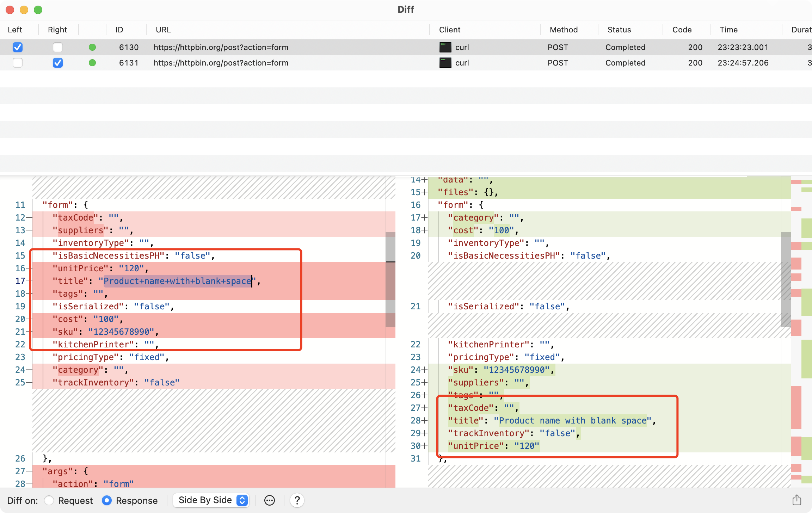Click the green fullscreen window button
The width and height of the screenshot is (812, 513).
point(38,10)
